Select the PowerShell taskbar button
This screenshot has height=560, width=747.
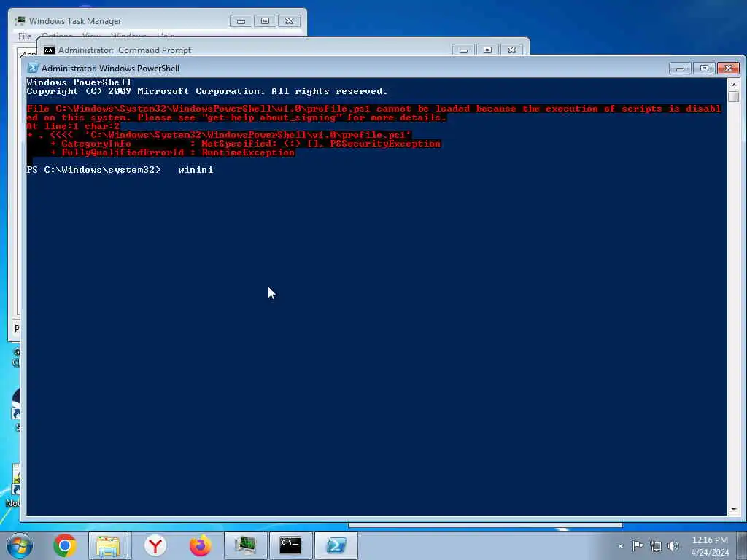336,545
